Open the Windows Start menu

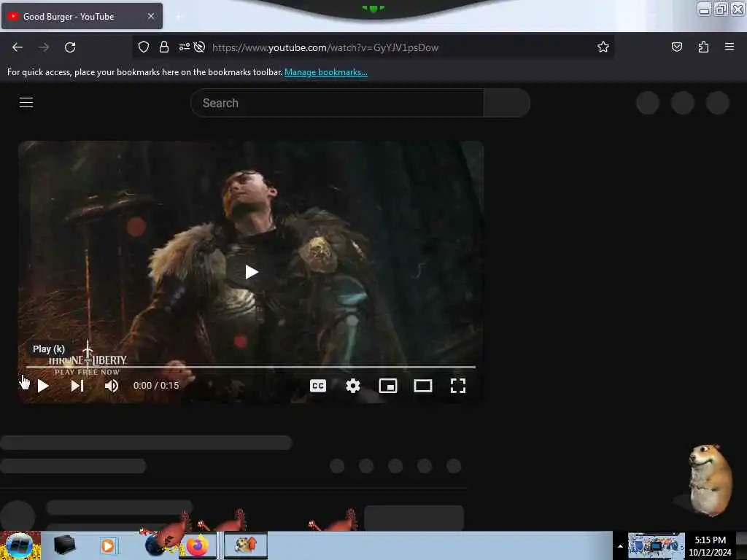click(20, 545)
